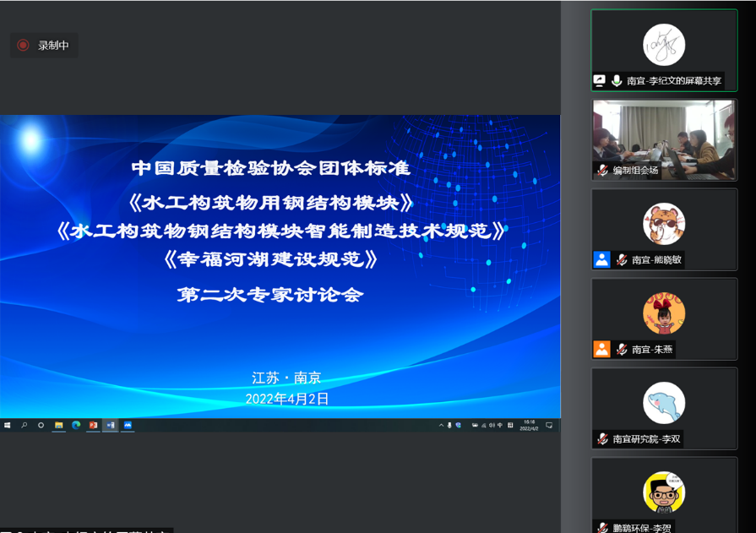Open Microsoft Edge in the shared taskbar
The image size is (756, 533).
[76, 426]
